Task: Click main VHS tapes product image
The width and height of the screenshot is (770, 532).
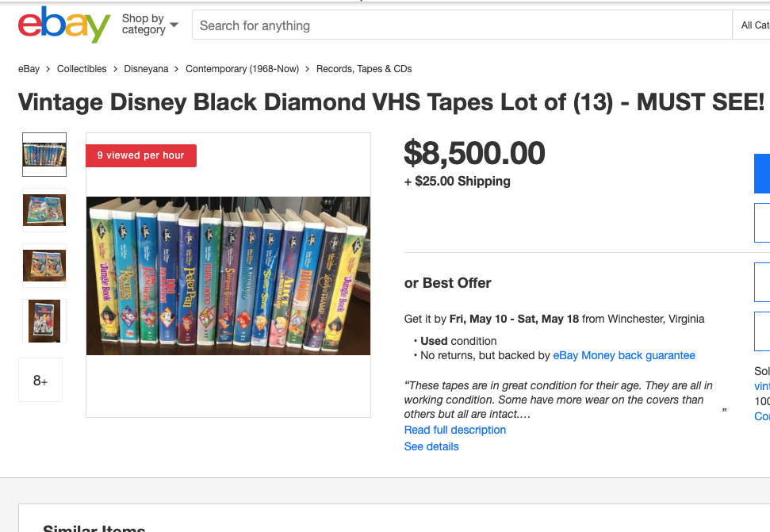Action: [x=228, y=275]
